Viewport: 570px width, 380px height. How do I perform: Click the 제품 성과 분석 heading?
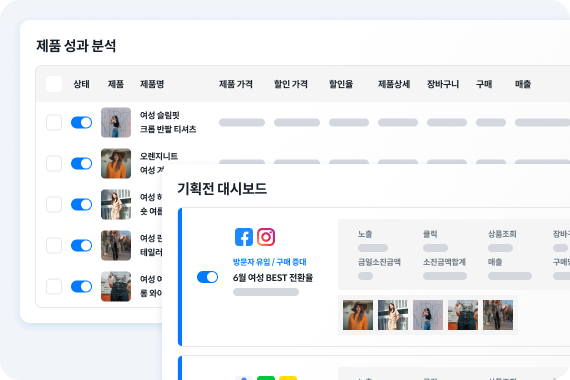pos(76,46)
